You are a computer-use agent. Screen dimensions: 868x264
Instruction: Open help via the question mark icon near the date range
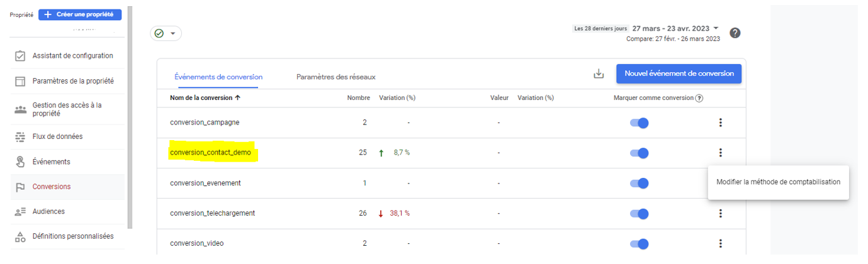(735, 33)
